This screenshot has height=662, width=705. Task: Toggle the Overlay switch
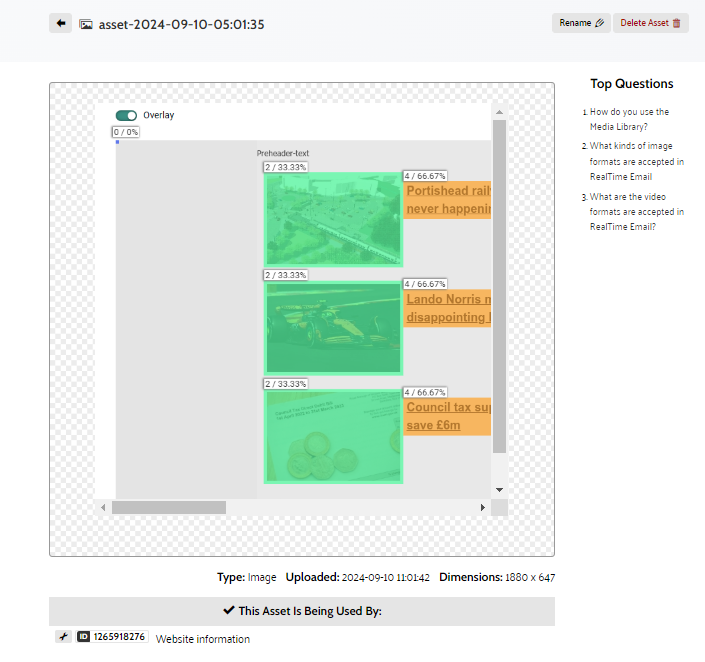click(126, 115)
